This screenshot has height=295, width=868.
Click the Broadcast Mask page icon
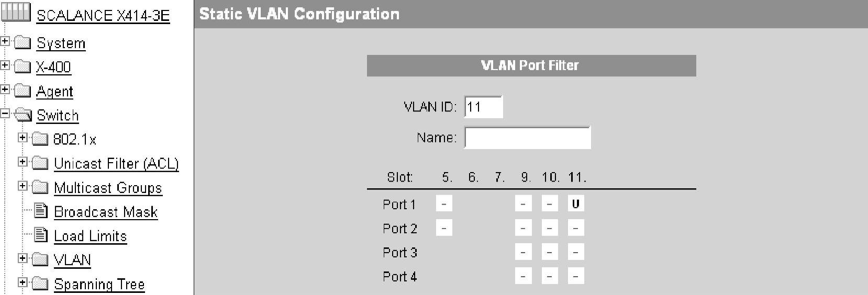[41, 211]
